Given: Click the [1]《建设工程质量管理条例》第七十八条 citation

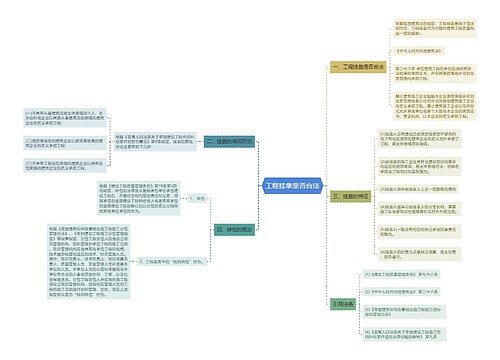Looking at the screenshot, I should click(x=402, y=274).
